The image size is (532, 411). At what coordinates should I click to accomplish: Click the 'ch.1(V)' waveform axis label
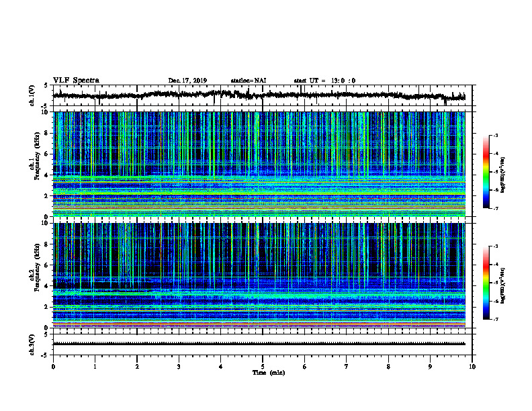pos(32,95)
